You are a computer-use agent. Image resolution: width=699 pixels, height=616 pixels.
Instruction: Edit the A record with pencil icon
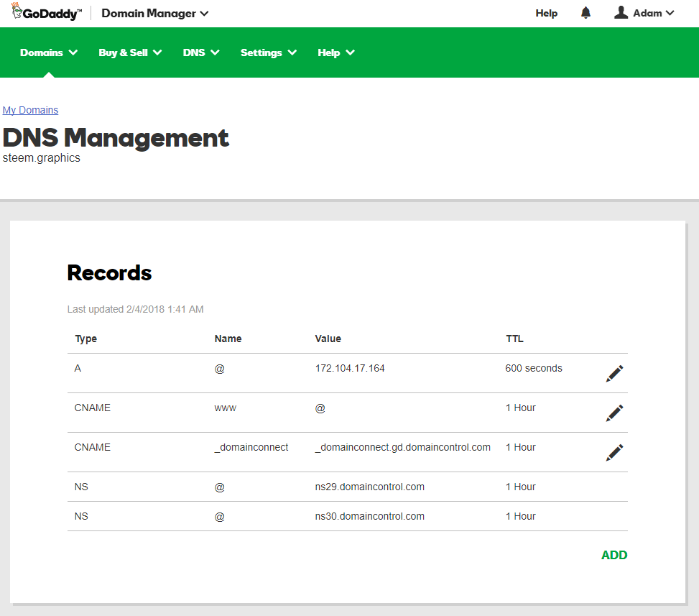click(614, 374)
